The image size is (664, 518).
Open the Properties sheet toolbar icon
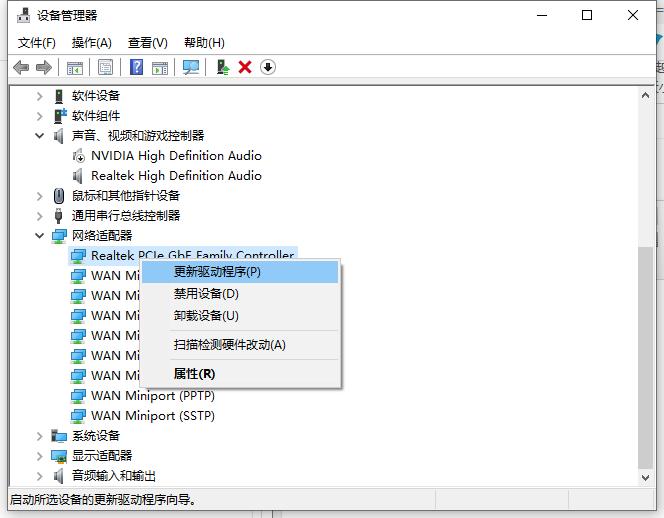105,67
